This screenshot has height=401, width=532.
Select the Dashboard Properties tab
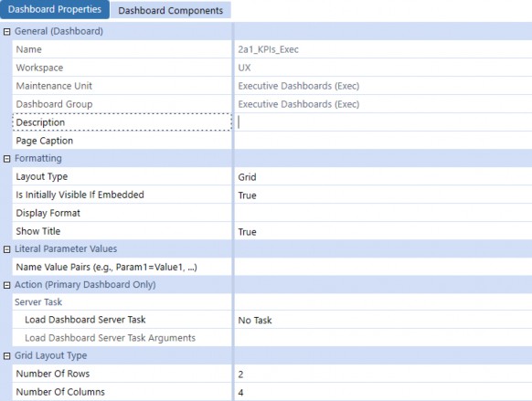tap(55, 9)
